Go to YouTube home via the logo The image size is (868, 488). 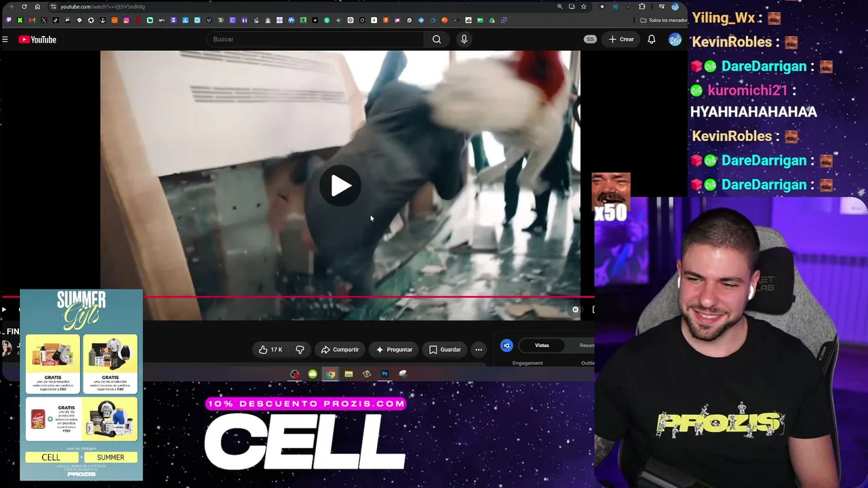click(x=37, y=39)
